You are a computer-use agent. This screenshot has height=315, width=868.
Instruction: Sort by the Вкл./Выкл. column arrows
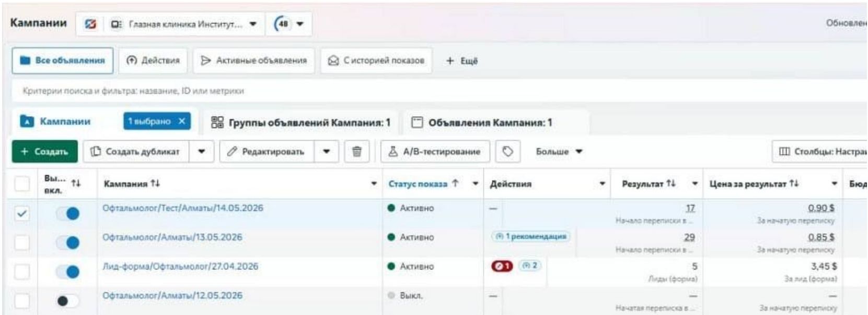[76, 183]
